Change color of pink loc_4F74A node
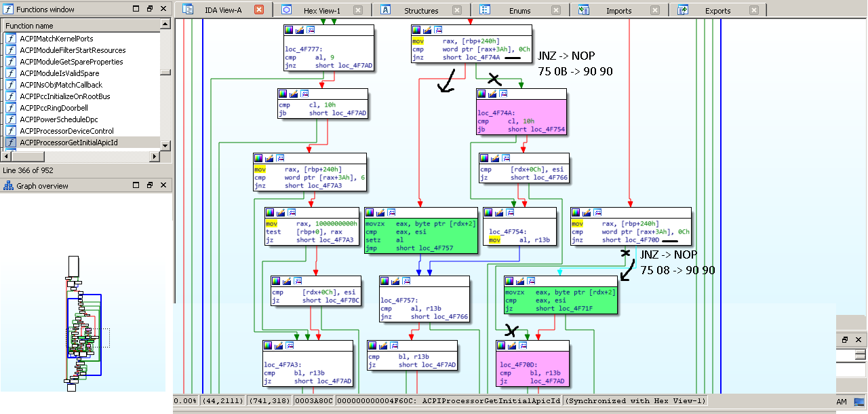This screenshot has height=414, width=868. [x=482, y=94]
